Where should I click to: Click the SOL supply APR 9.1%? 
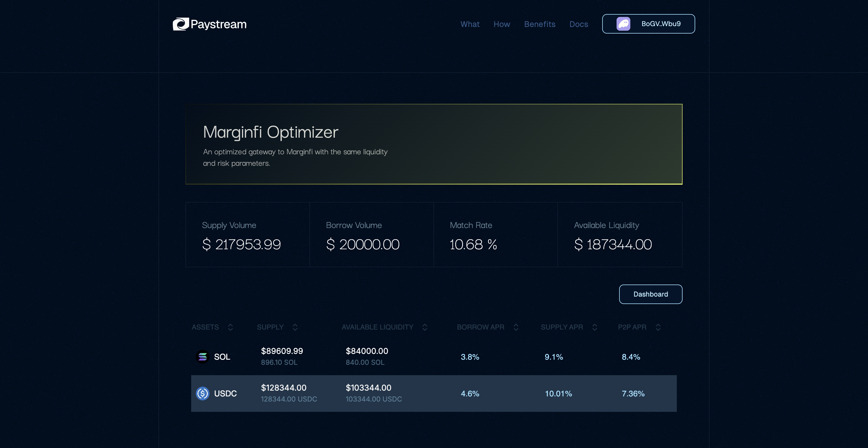pyautogui.click(x=554, y=357)
